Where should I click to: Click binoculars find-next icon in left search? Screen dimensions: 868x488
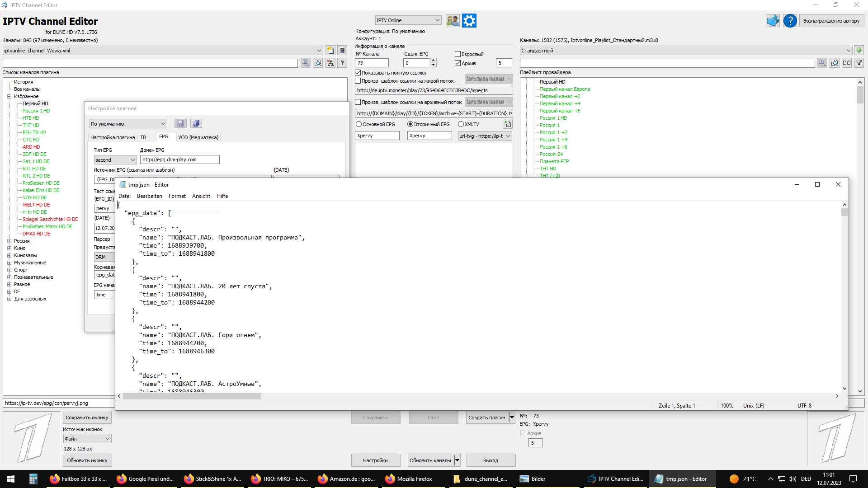click(x=306, y=63)
